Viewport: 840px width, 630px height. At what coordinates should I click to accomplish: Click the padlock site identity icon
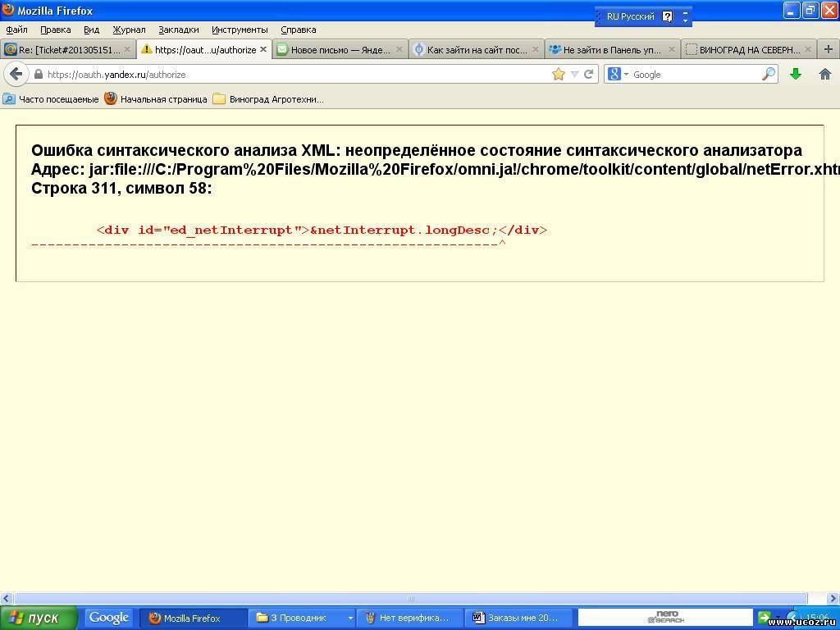tap(38, 75)
